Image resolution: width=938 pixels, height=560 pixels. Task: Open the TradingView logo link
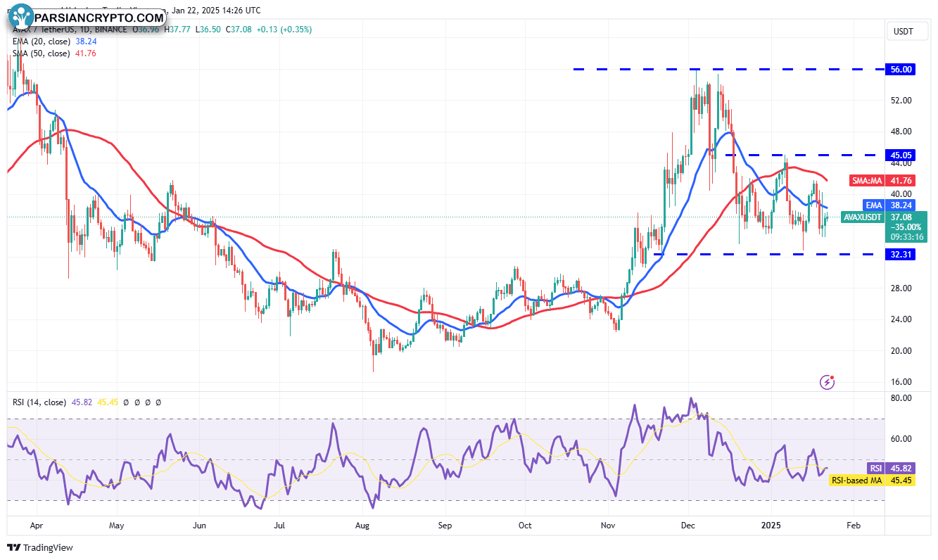click(40, 547)
